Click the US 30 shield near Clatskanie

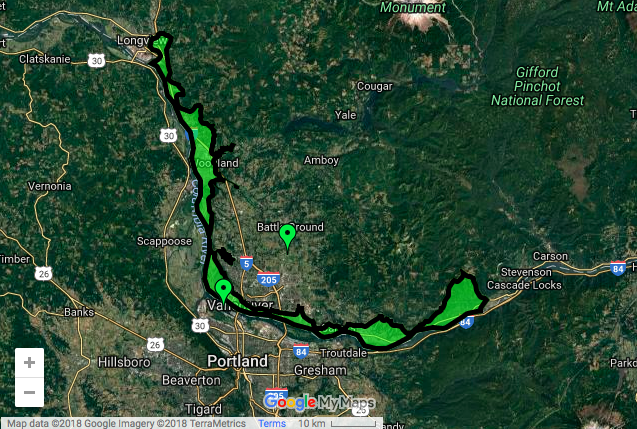point(96,61)
